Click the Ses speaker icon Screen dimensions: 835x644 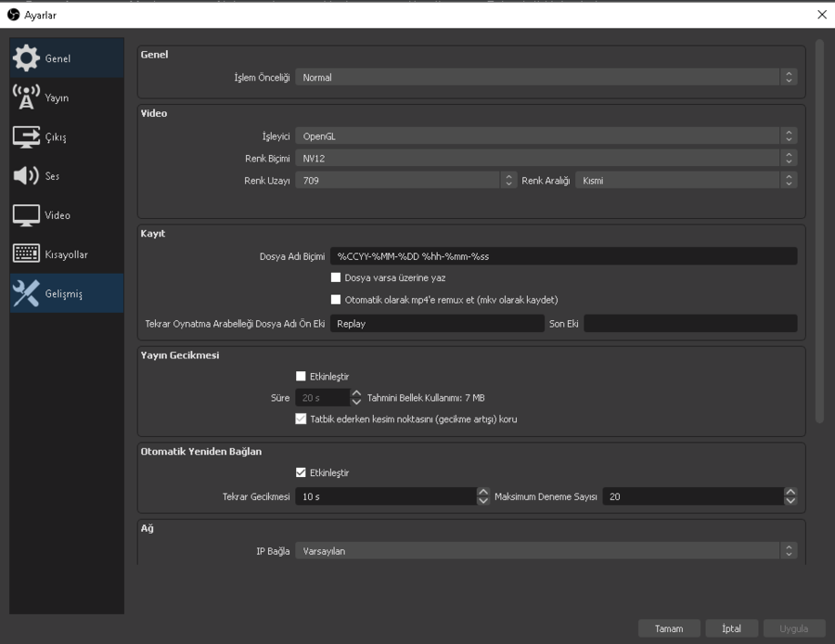pos(26,175)
